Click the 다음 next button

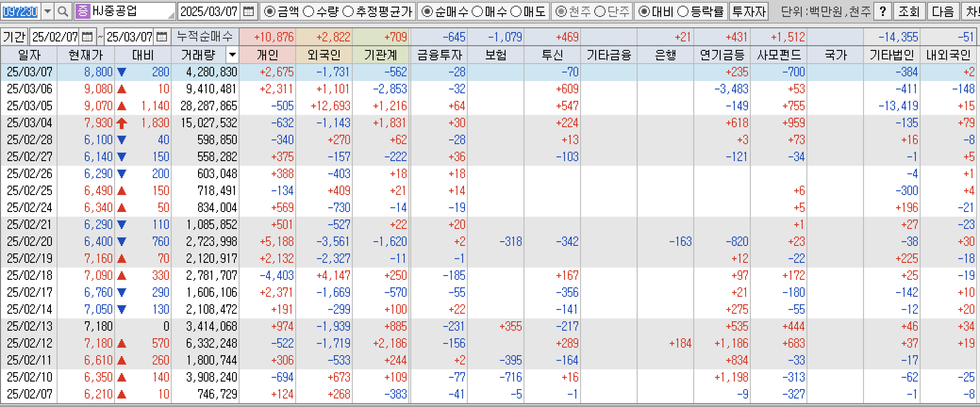[x=943, y=11]
